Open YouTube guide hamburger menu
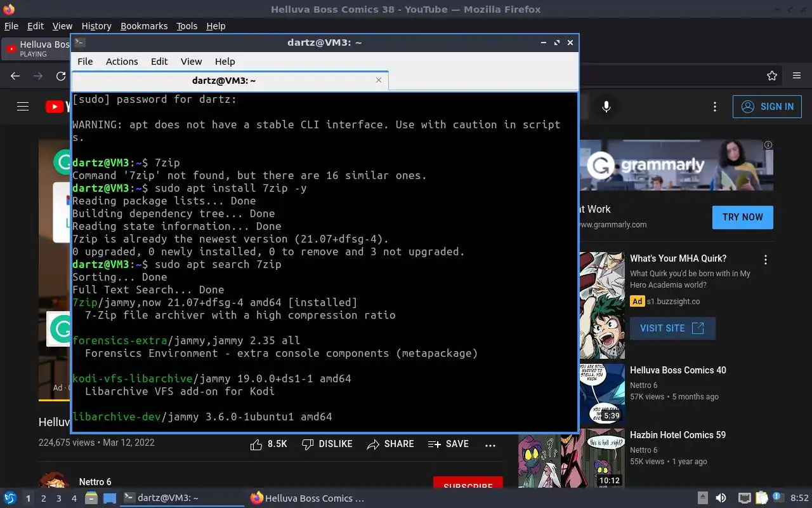This screenshot has width=812, height=508. pyautogui.click(x=23, y=107)
